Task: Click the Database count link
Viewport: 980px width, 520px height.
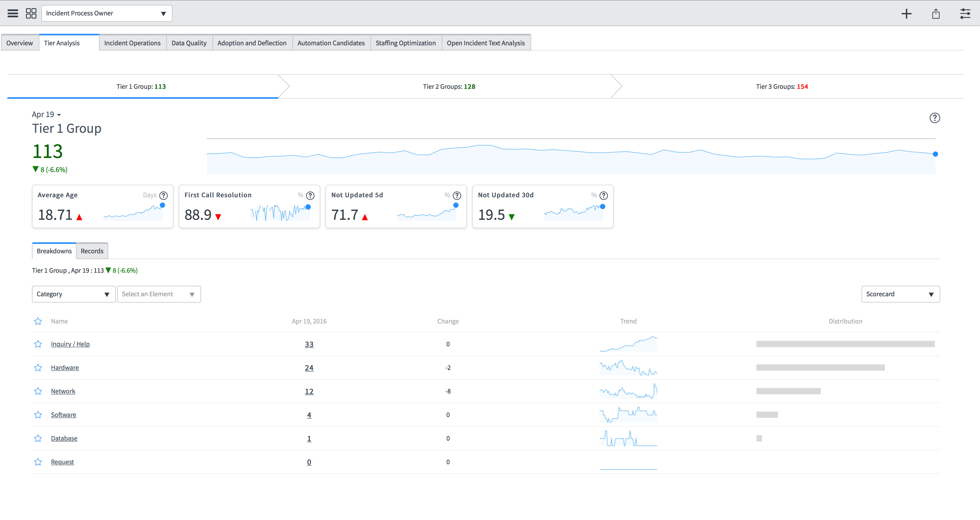Action: click(309, 438)
